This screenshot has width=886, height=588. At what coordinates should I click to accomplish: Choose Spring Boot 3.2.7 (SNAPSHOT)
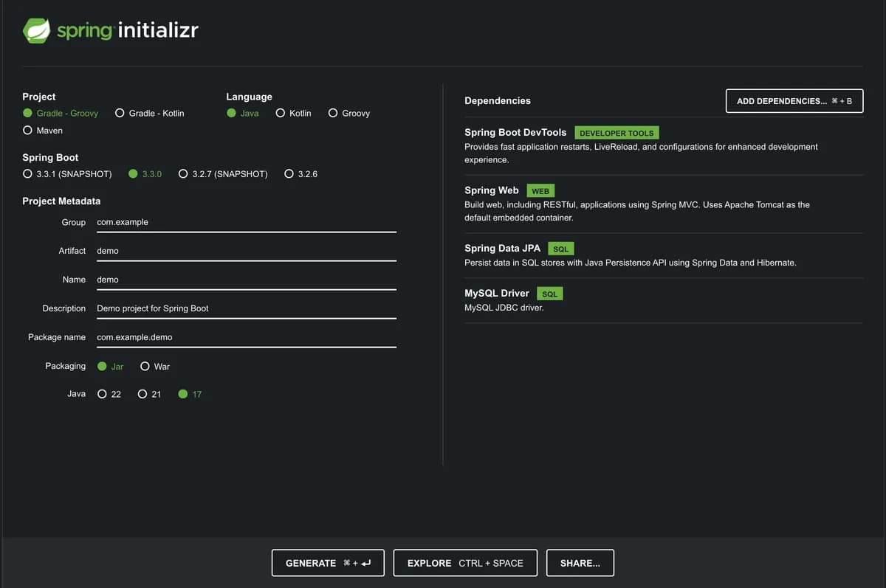click(223, 173)
